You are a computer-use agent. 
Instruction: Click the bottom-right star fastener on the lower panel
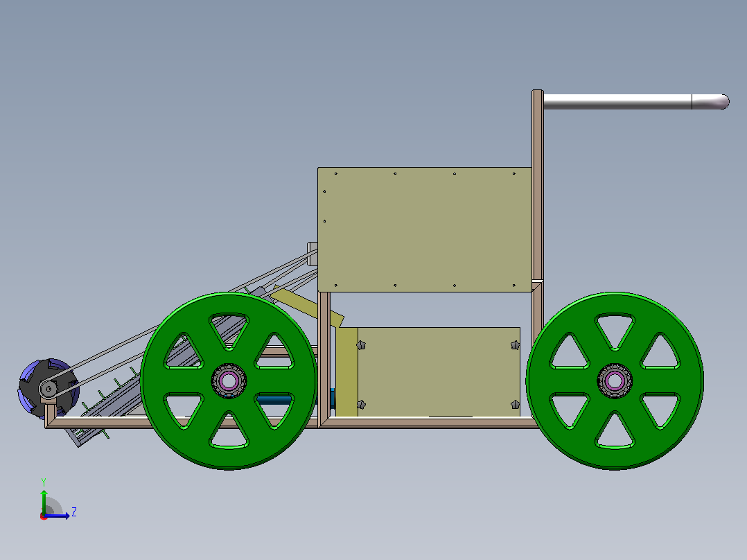click(x=515, y=405)
